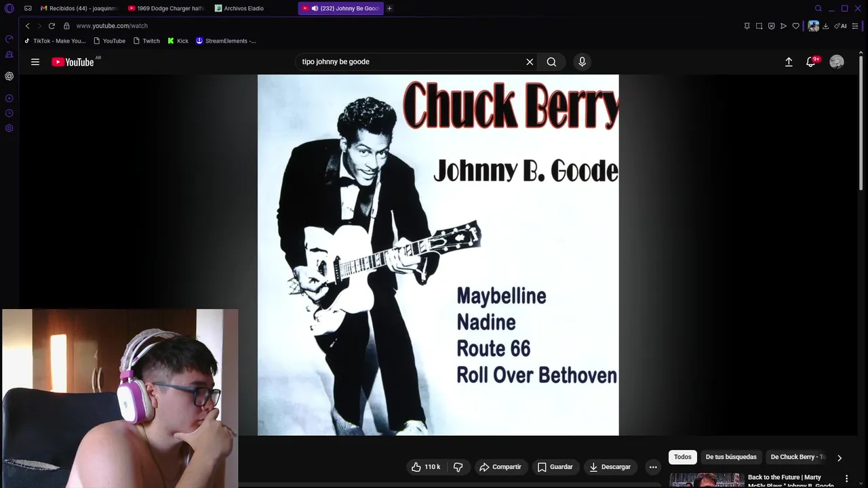Image resolution: width=868 pixels, height=488 pixels.
Task: Open the three-dots more actions menu
Action: 653,467
